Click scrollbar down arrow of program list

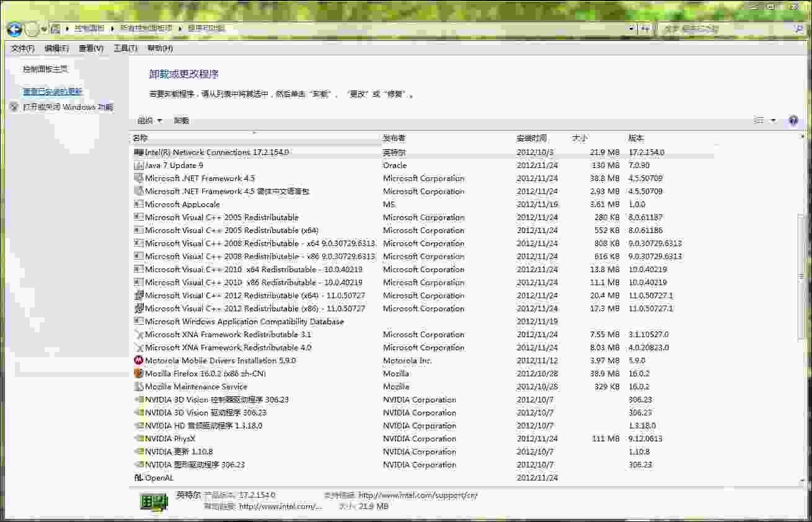pos(802,480)
